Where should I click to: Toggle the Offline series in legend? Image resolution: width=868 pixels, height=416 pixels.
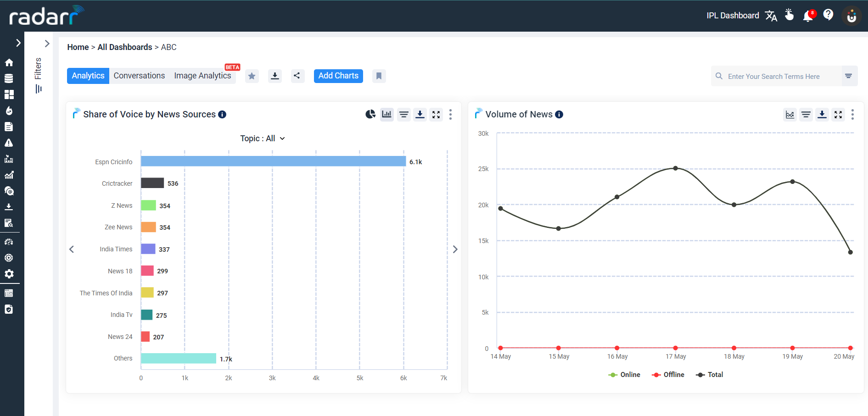668,375
